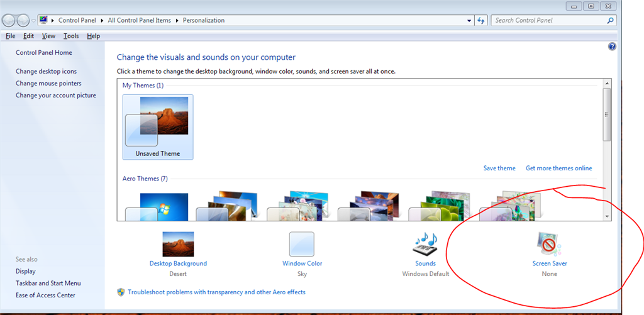Open the File menu
Image resolution: width=644 pixels, height=315 pixels.
point(11,36)
